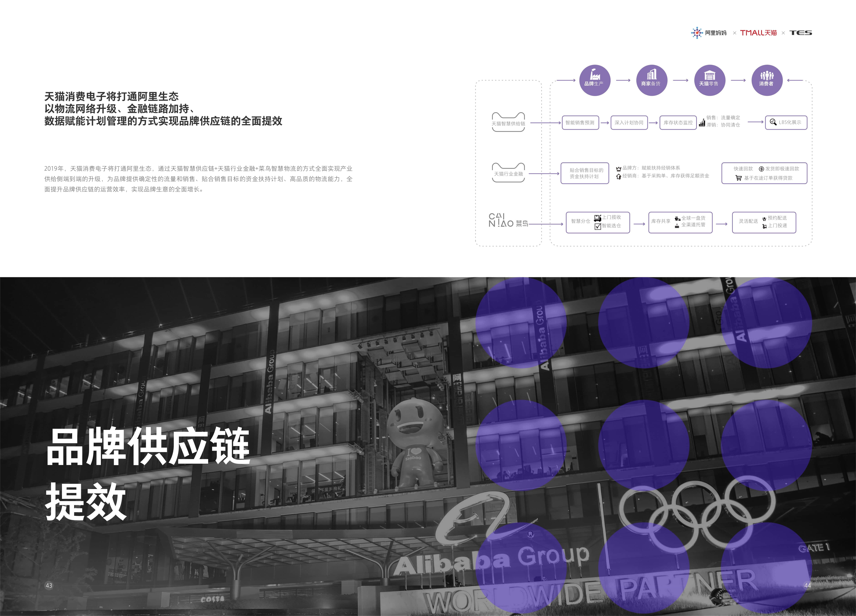This screenshot has height=616, width=856.
Task: Click the checkmark icon beside 智能选仓
Action: tap(598, 226)
